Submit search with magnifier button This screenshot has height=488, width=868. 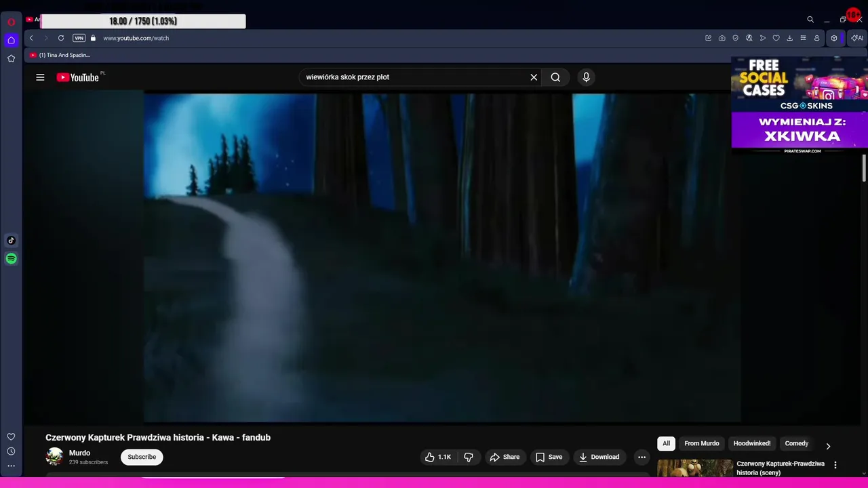(x=555, y=77)
